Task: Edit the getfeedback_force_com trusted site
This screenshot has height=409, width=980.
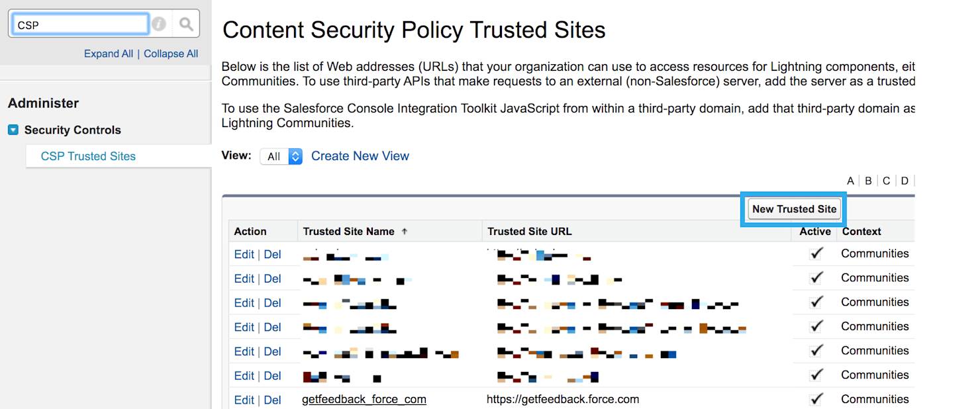Action: pos(244,400)
